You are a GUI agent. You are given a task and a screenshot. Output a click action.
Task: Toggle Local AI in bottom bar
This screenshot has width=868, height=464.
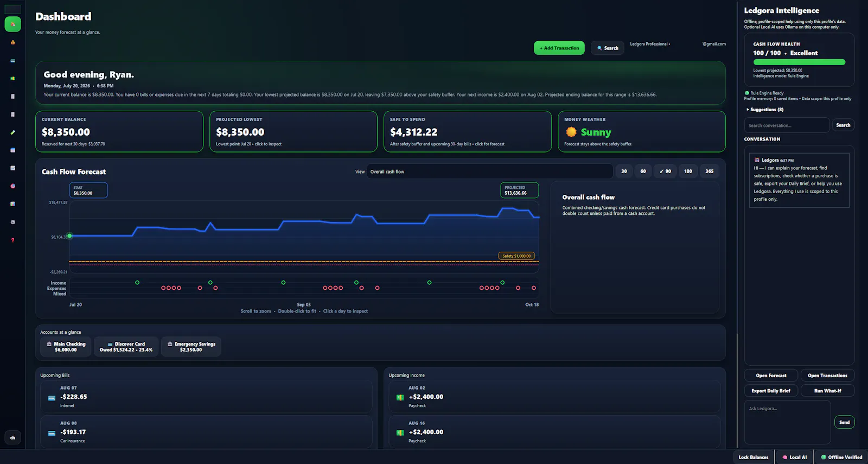click(794, 457)
